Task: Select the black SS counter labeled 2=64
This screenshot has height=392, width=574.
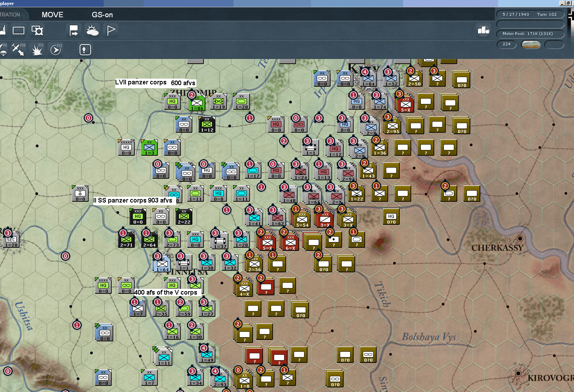Action: coord(149,239)
